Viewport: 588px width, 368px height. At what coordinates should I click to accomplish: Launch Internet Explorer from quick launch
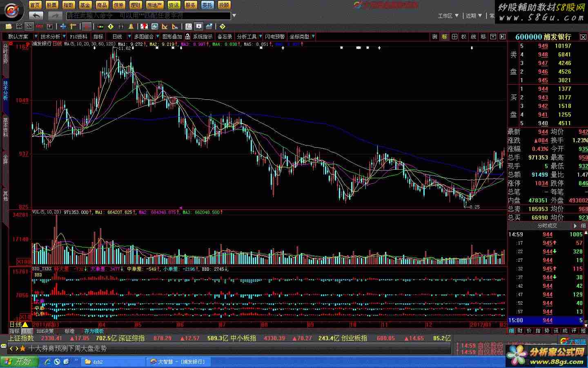click(x=47, y=362)
